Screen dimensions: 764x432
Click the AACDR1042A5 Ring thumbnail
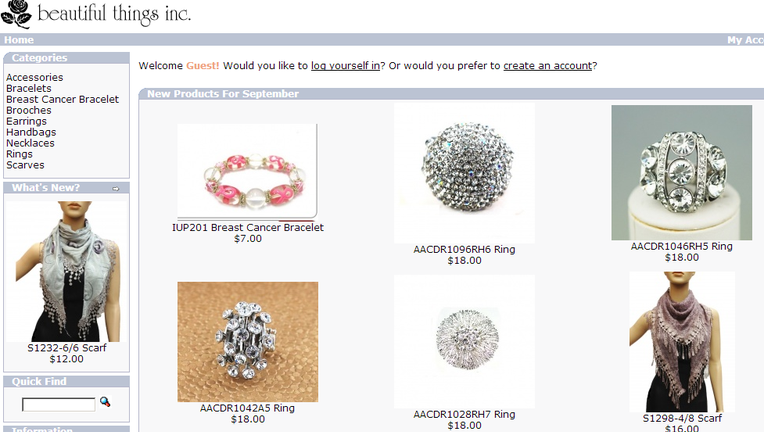248,342
